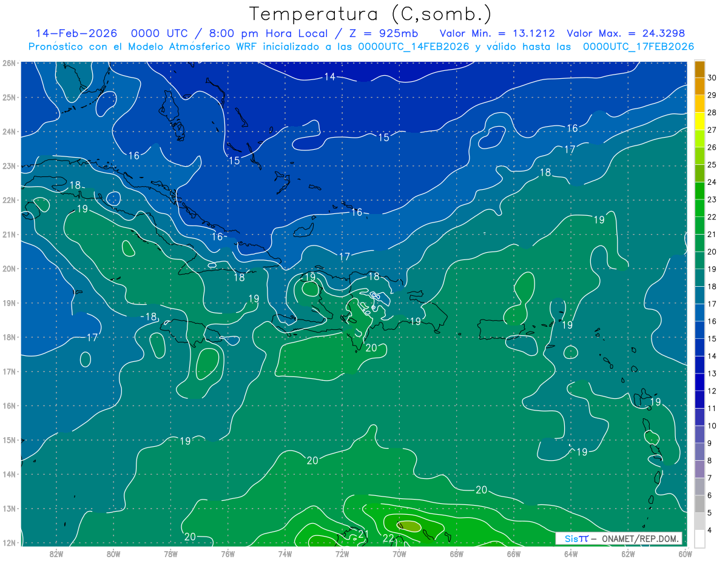
Task: Click the '21' contour label near 72W
Action: click(x=363, y=534)
